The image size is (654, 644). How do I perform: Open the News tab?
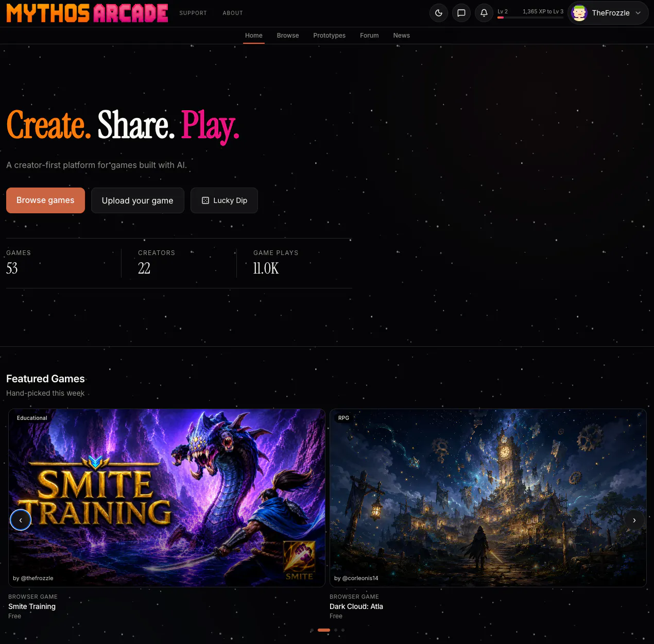(402, 36)
